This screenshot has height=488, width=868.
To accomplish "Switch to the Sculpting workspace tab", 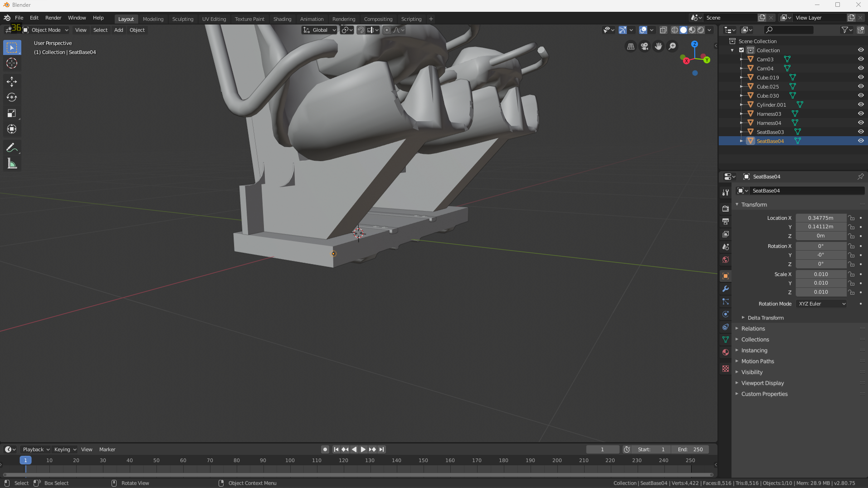I will (182, 19).
